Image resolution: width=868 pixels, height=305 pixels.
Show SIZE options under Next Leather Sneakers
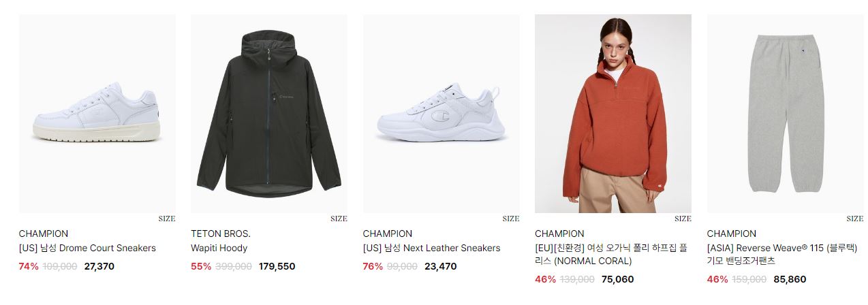tap(511, 219)
